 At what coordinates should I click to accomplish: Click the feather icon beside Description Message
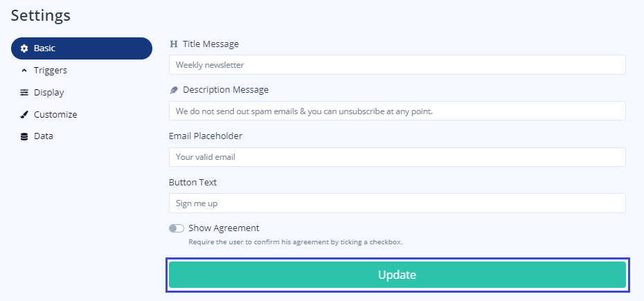[174, 90]
